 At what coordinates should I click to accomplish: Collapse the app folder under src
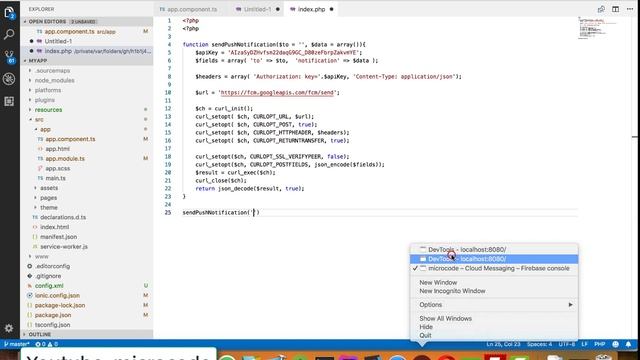(x=45, y=129)
